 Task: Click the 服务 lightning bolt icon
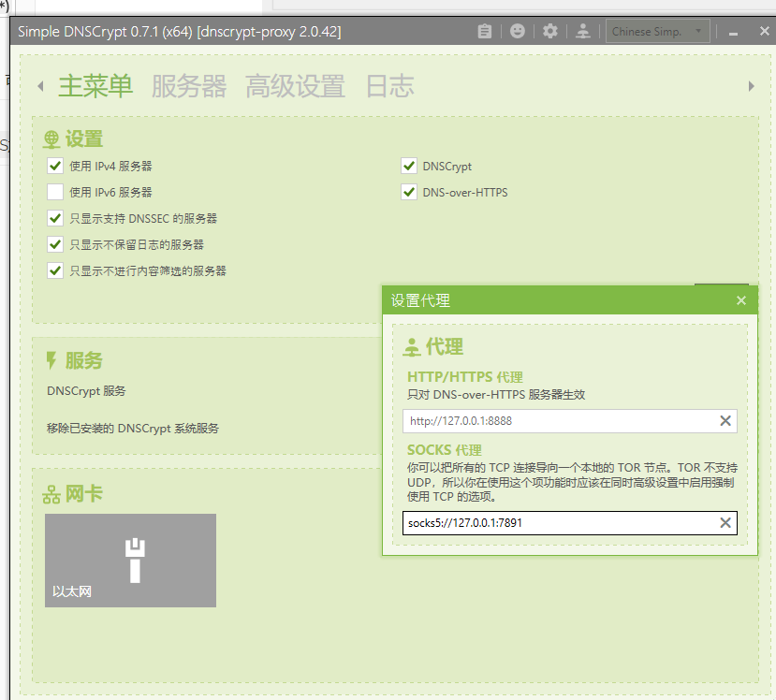point(51,360)
